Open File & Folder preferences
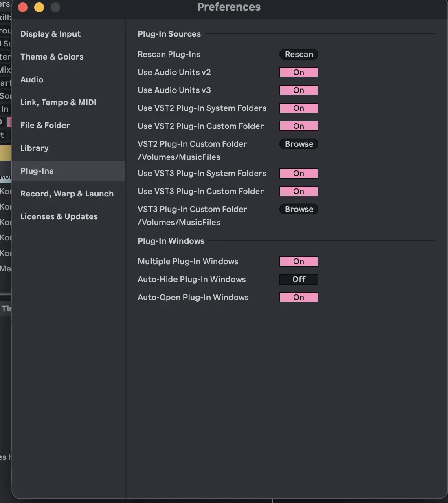This screenshot has width=448, height=503. (x=45, y=125)
